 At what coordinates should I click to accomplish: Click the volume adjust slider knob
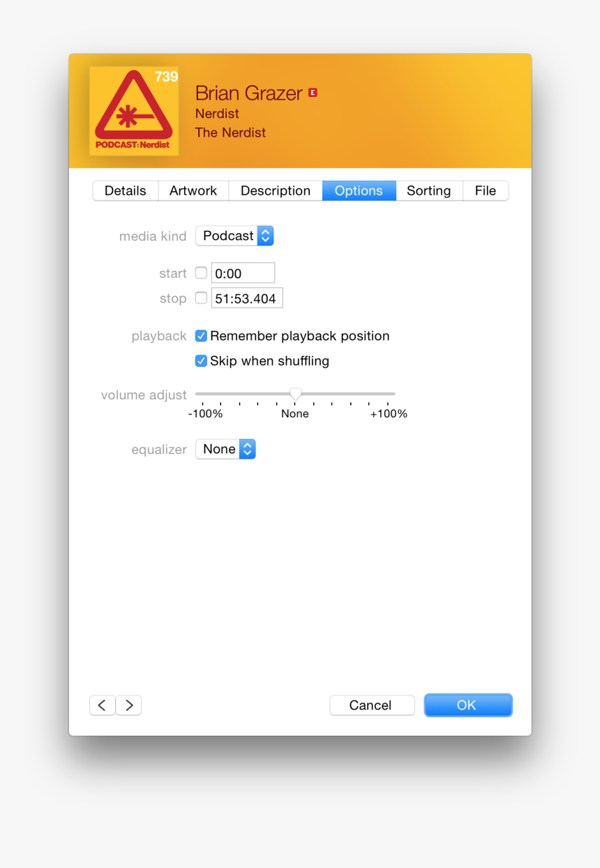[296, 394]
